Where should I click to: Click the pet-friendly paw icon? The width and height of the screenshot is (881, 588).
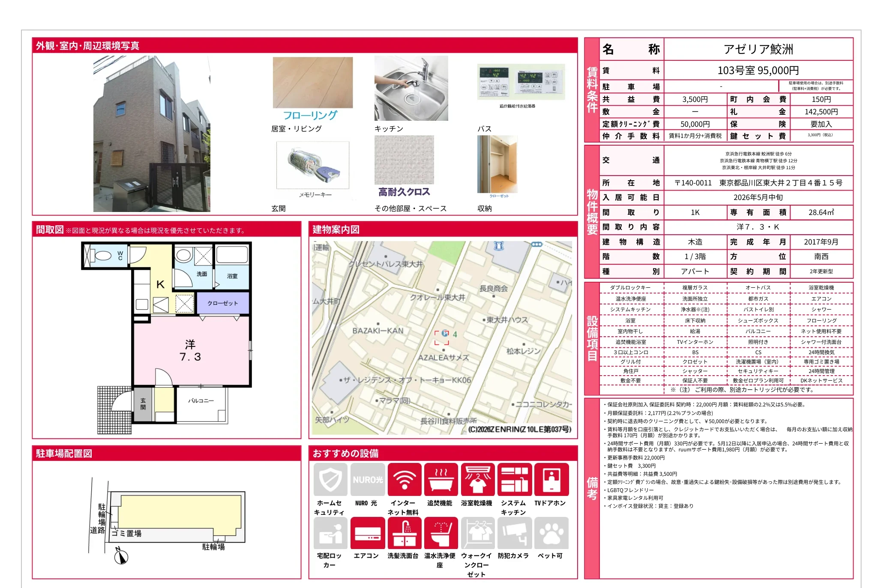click(551, 533)
